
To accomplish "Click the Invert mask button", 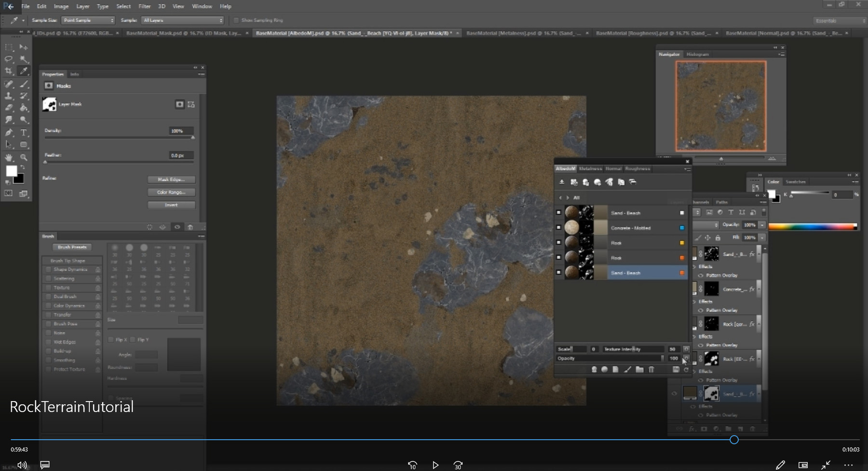I will pyautogui.click(x=171, y=205).
